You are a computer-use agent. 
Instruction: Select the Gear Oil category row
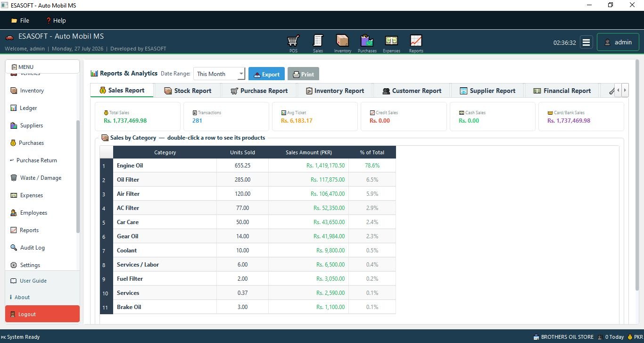pyautogui.click(x=248, y=236)
